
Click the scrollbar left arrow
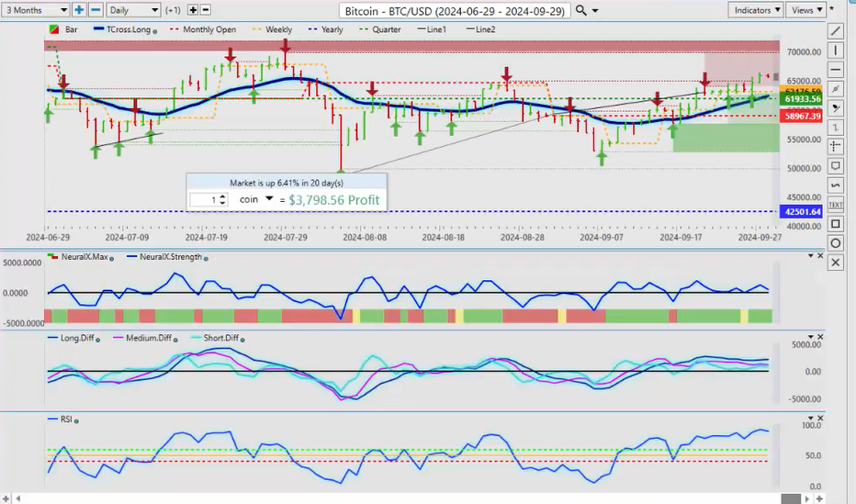18,498
